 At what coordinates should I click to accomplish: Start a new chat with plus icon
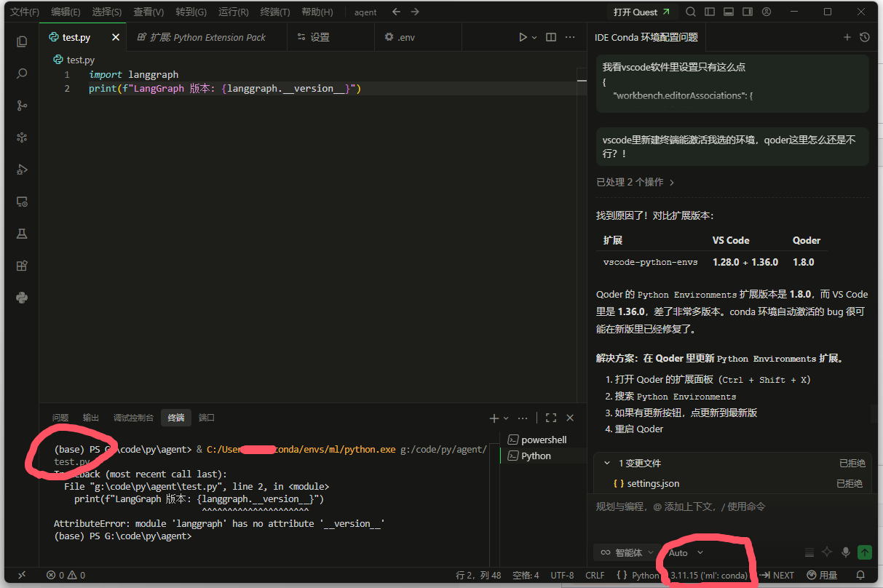(x=847, y=37)
